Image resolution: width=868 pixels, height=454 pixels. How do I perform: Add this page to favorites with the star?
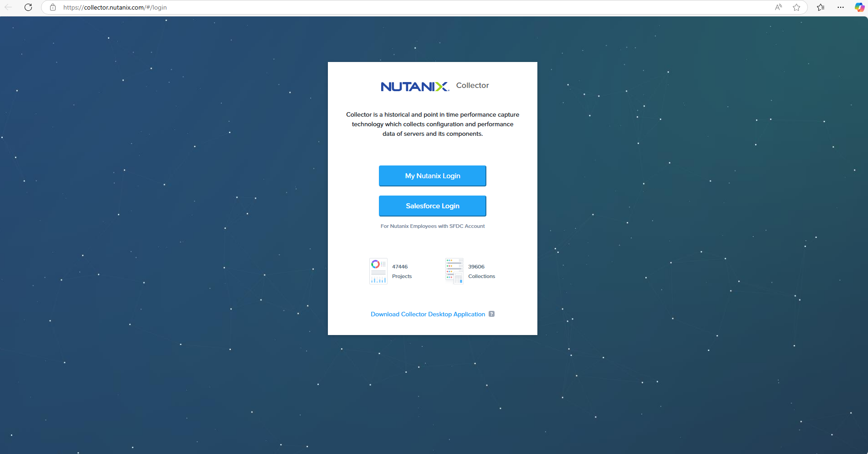click(796, 7)
